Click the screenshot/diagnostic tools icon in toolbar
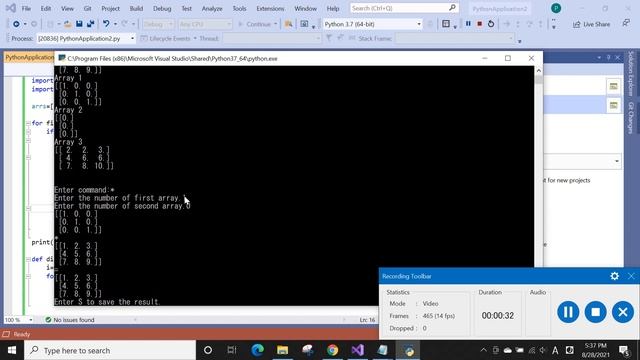The width and height of the screenshot is (640, 360). pyautogui.click(x=304, y=24)
